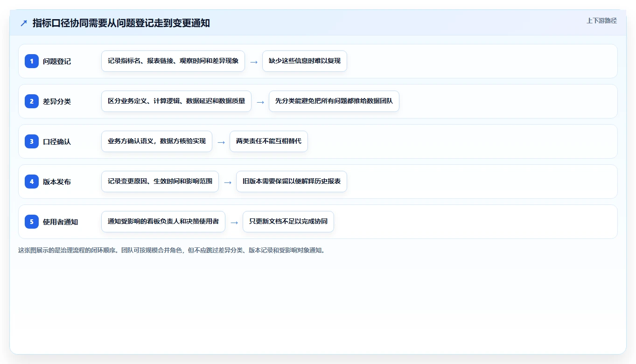This screenshot has width=636, height=364.
Task: Click the box 记录变更原因、生效时间和影响范围
Action: [160, 182]
